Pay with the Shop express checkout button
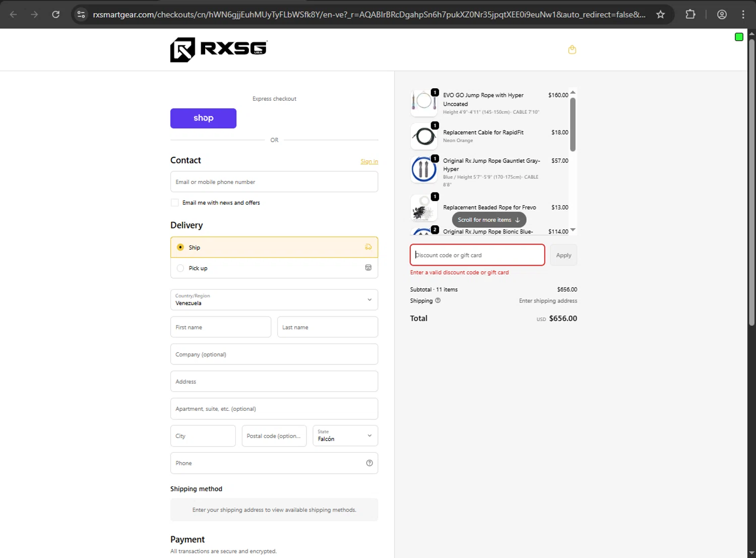Image resolution: width=756 pixels, height=558 pixels. tap(203, 118)
